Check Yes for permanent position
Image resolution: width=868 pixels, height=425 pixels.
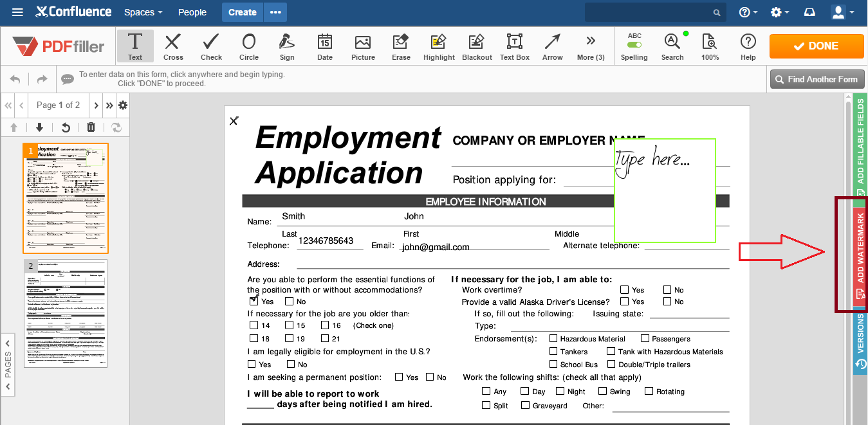[x=400, y=377]
